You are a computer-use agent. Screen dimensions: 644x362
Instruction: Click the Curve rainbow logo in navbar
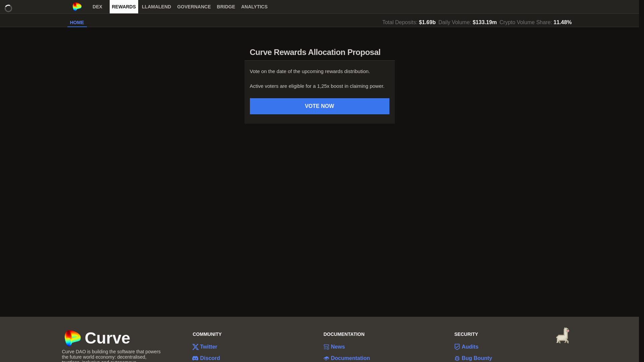(x=77, y=7)
